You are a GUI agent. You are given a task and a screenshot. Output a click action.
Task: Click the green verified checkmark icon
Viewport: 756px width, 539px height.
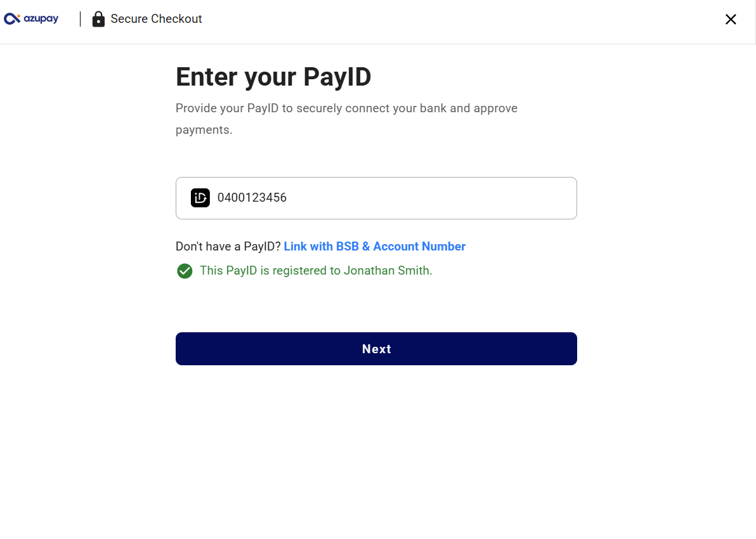pos(185,271)
